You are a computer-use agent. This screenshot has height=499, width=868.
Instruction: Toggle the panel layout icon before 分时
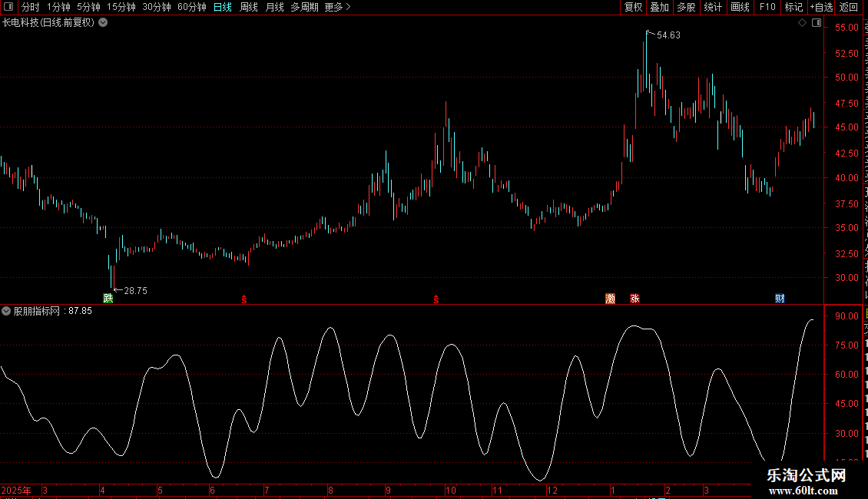[8, 7]
